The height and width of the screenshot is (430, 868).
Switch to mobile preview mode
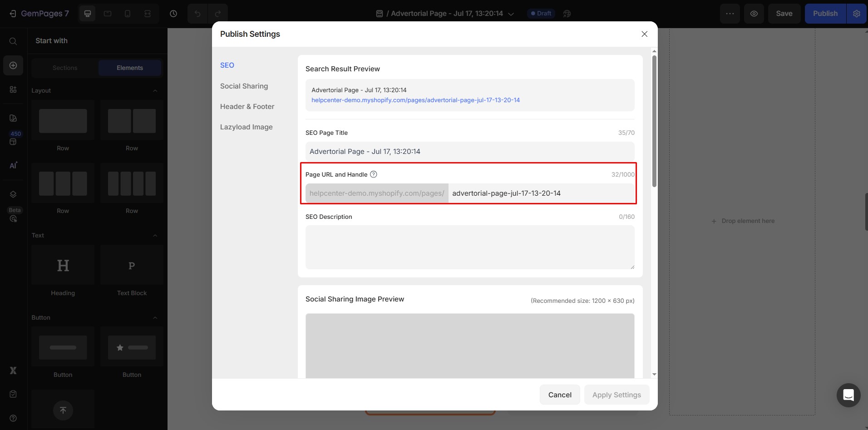click(x=128, y=14)
